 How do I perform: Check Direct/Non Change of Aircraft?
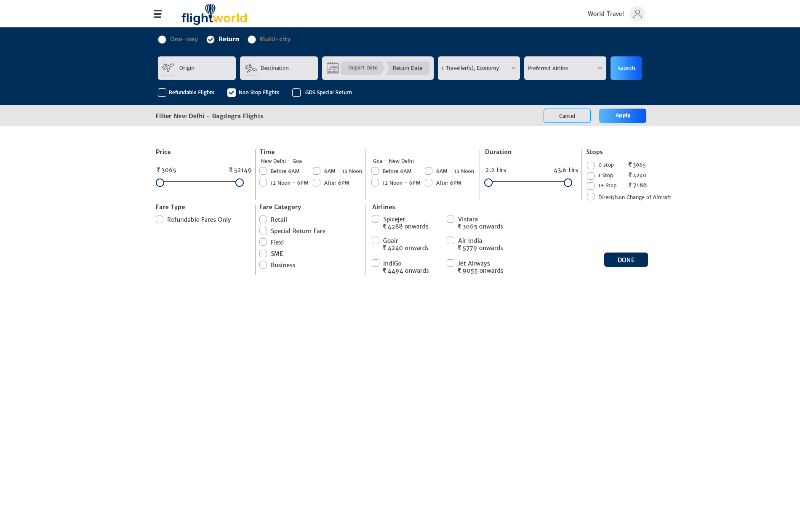point(591,197)
